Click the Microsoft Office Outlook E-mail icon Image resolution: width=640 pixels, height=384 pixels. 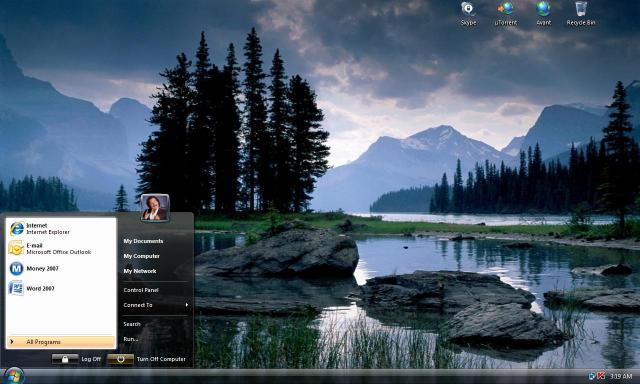click(16, 248)
